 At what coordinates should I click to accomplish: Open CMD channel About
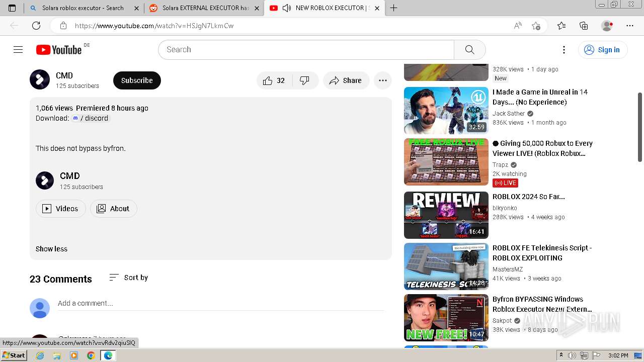pos(113,209)
